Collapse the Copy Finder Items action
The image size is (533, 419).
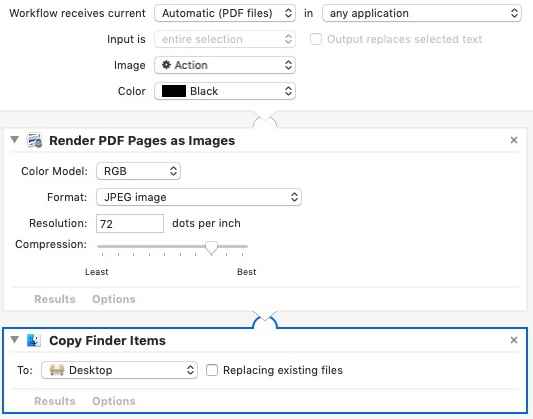point(14,339)
